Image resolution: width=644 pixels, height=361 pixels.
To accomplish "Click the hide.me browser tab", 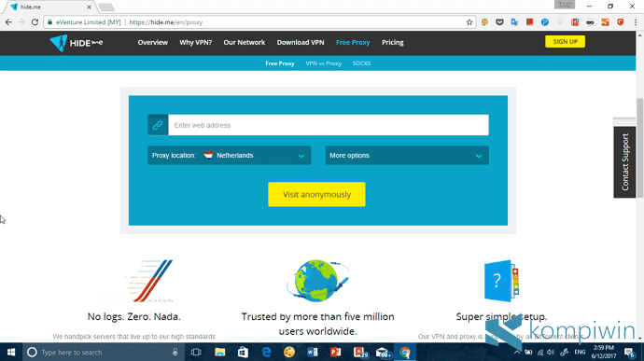I will click(x=49, y=7).
